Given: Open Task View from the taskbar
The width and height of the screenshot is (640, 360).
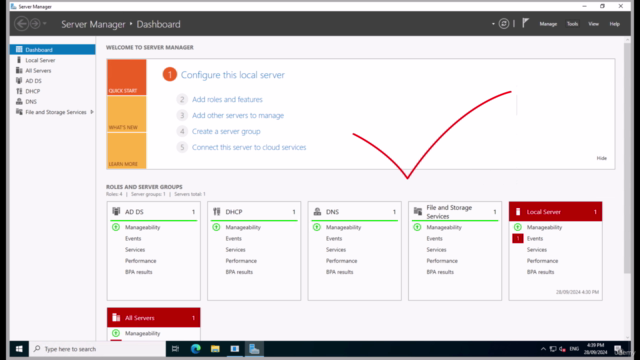Looking at the screenshot, I should (176, 349).
